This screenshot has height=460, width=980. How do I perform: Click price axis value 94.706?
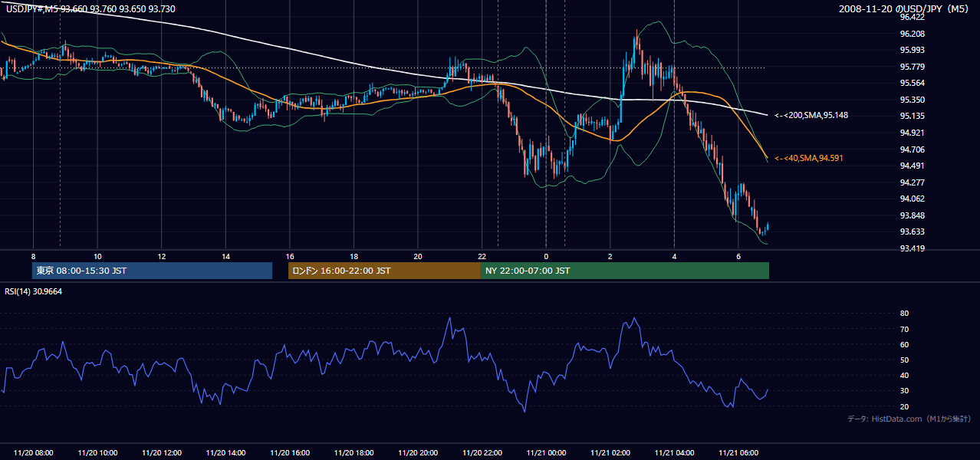(912, 149)
